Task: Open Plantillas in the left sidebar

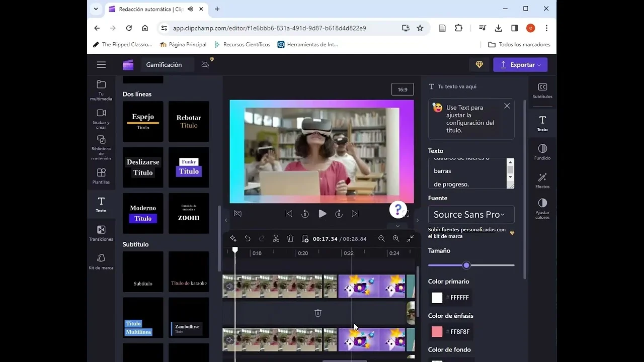Action: (101, 176)
